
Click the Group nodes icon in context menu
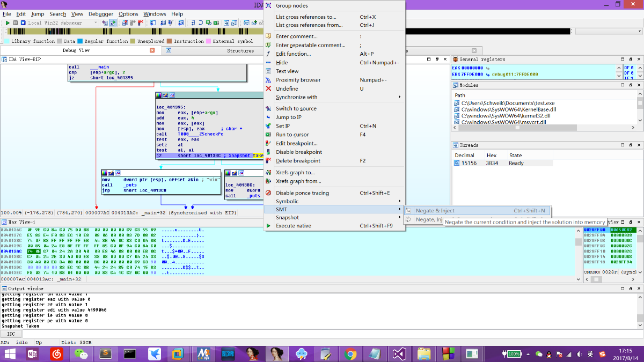coord(268,5)
